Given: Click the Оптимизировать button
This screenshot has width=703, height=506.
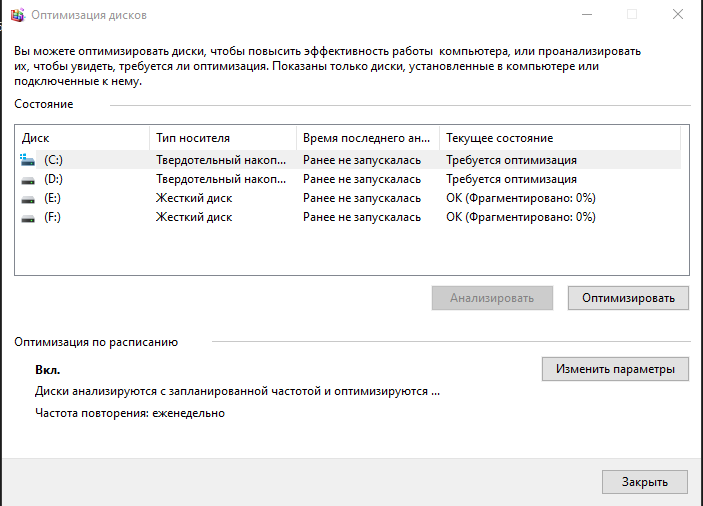Looking at the screenshot, I should [628, 298].
